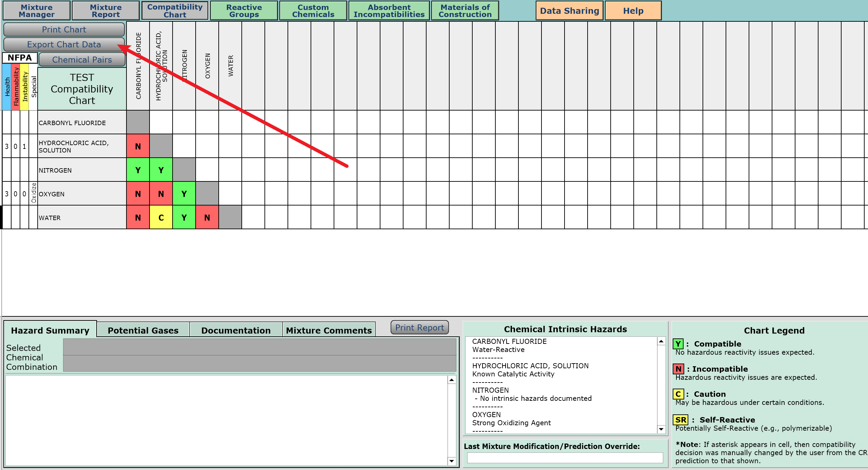Select the Nitrogen–Carbonyl Fluoride Y cell

click(138, 170)
